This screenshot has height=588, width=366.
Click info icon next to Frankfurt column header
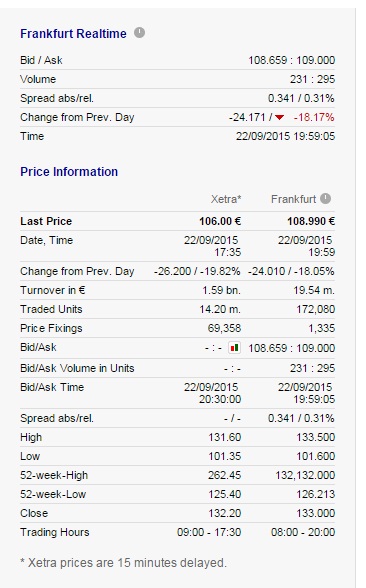click(326, 198)
